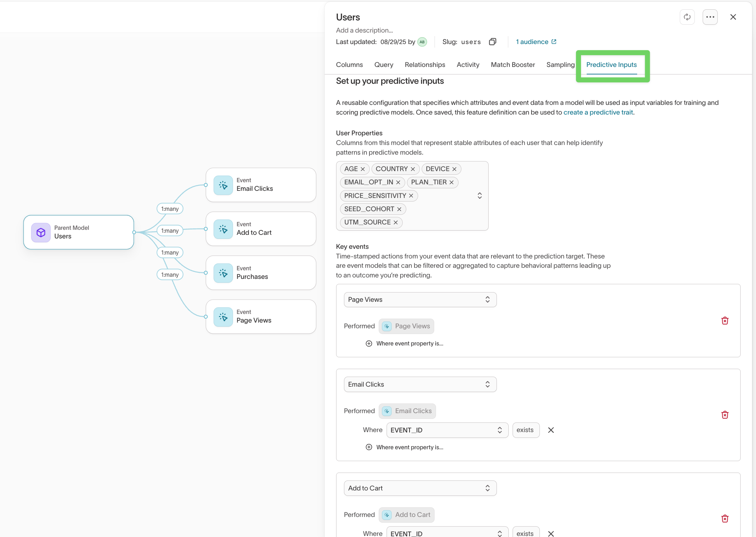Click the 1 audience link

tap(533, 42)
